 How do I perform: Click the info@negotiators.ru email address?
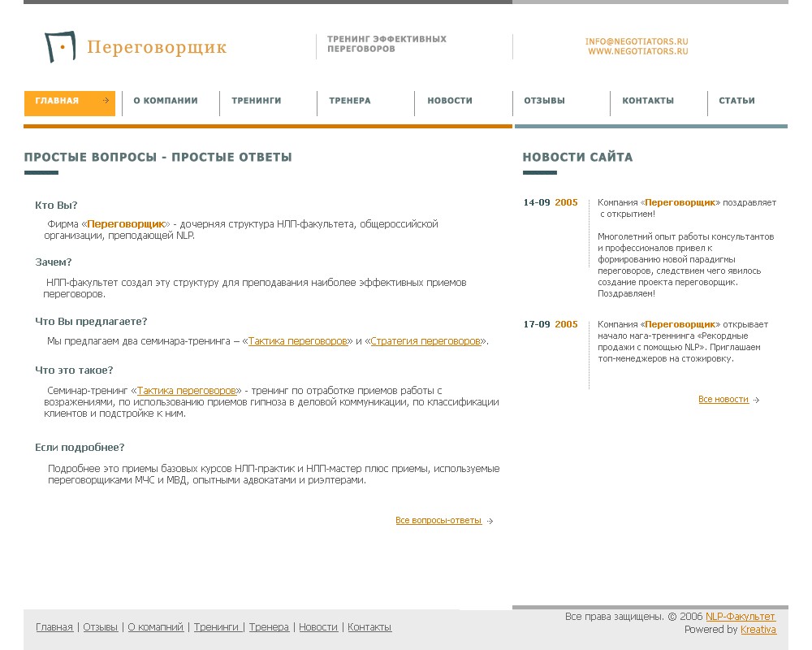637,41
